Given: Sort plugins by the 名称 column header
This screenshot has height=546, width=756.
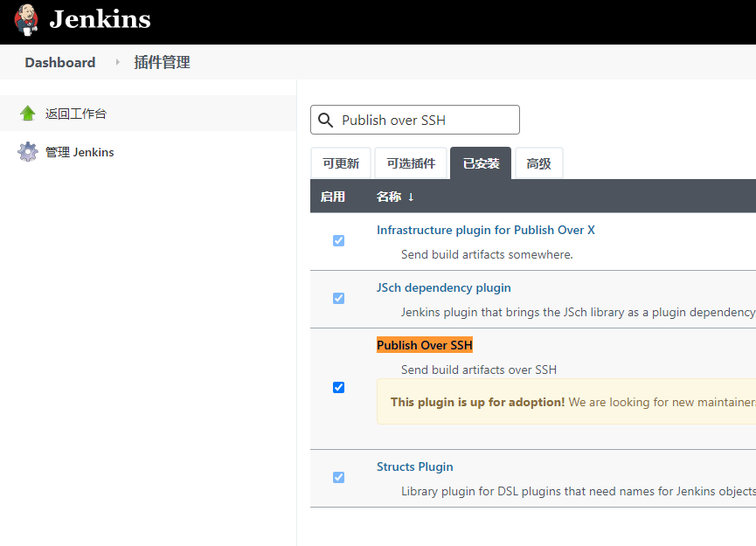Looking at the screenshot, I should pos(394,197).
